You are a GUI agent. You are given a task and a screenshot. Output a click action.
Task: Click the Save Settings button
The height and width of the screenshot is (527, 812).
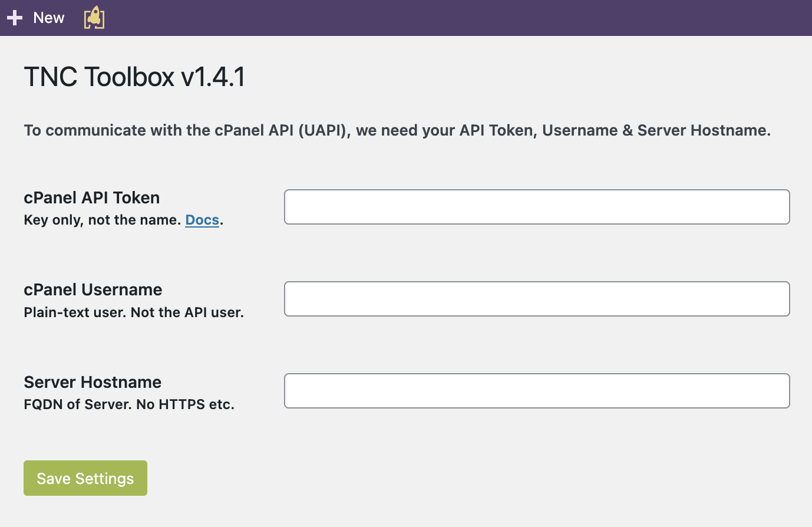[85, 478]
